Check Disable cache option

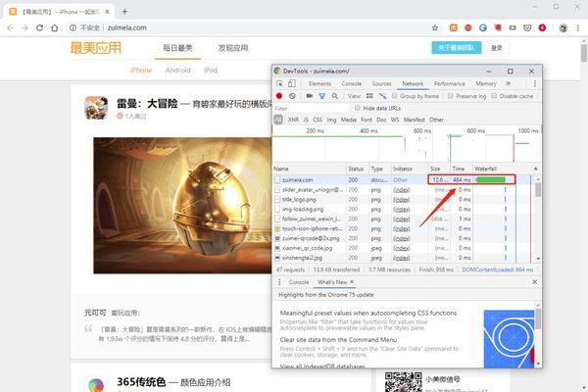pyautogui.click(x=494, y=96)
